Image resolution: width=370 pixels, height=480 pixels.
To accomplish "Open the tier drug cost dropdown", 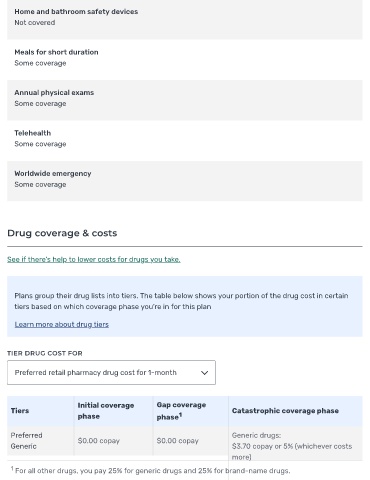I will (x=111, y=372).
